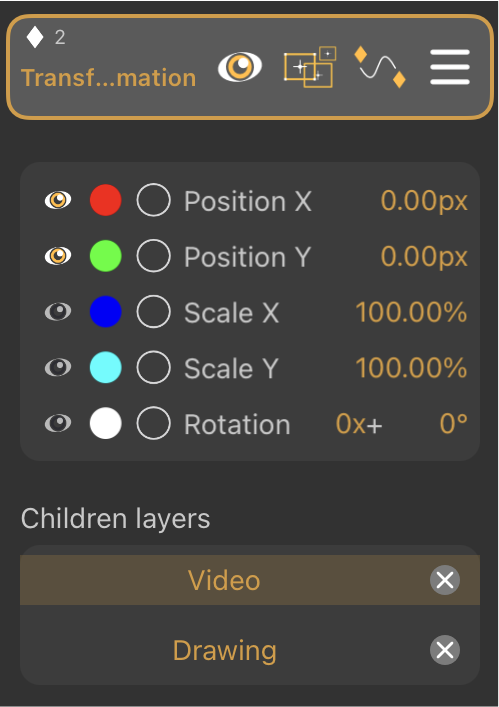Enable the Scale Y keyframe circle

(153, 367)
